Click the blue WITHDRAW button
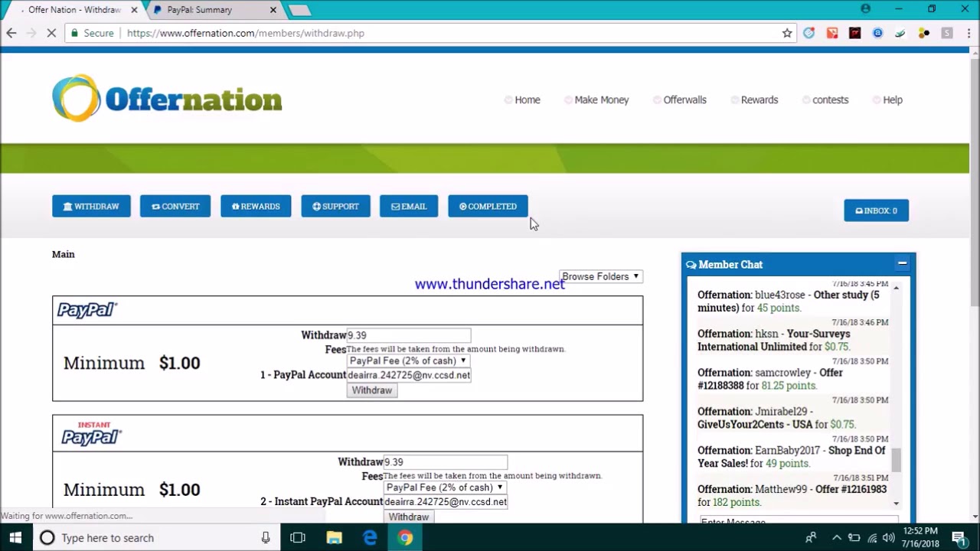Screen dimensions: 980x551 (91, 207)
